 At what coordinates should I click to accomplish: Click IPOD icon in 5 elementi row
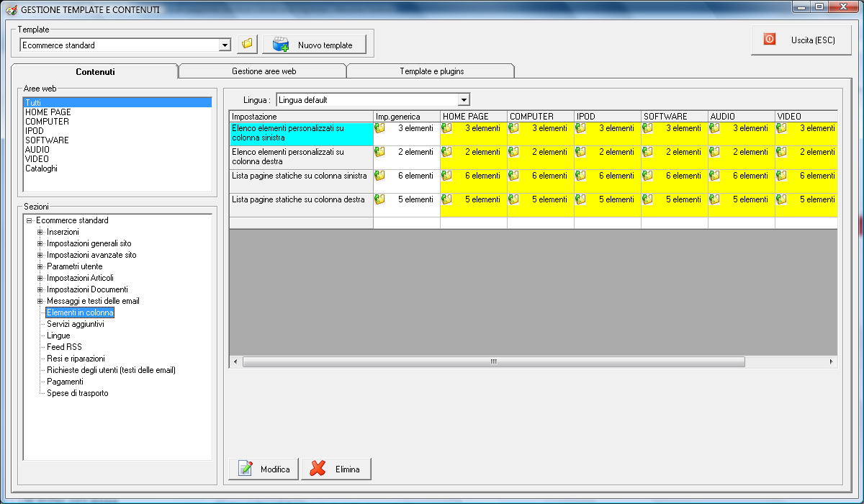coord(580,199)
